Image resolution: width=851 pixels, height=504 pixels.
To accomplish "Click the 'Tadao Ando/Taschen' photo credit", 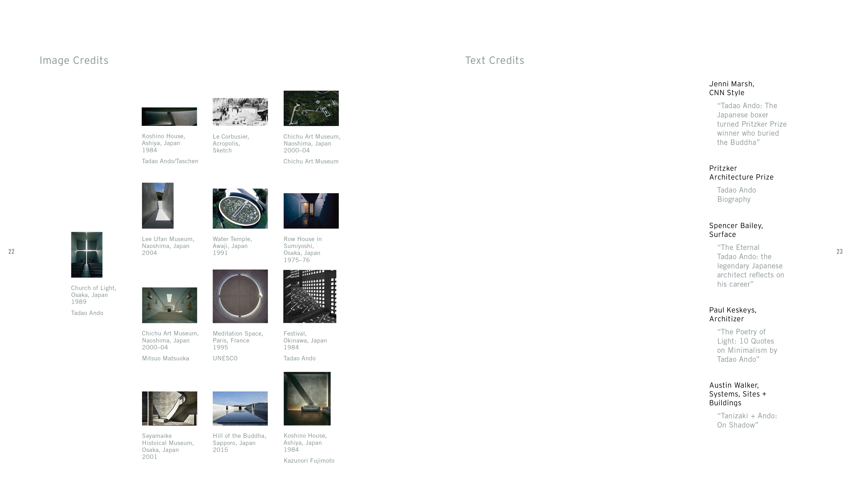I will click(170, 161).
